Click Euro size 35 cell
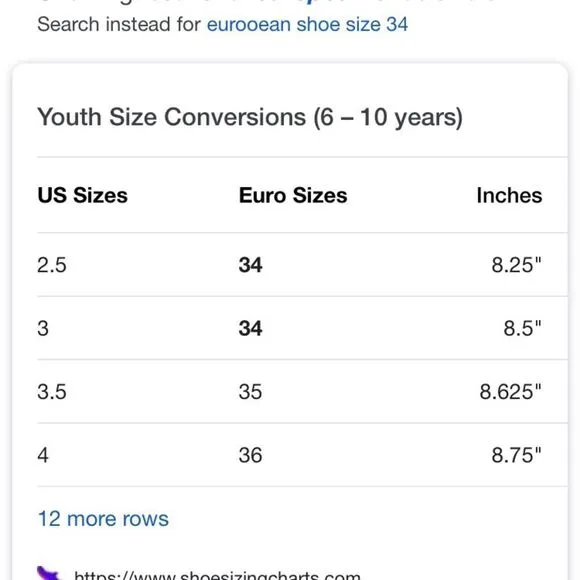Screen dimensions: 580x580 (250, 392)
